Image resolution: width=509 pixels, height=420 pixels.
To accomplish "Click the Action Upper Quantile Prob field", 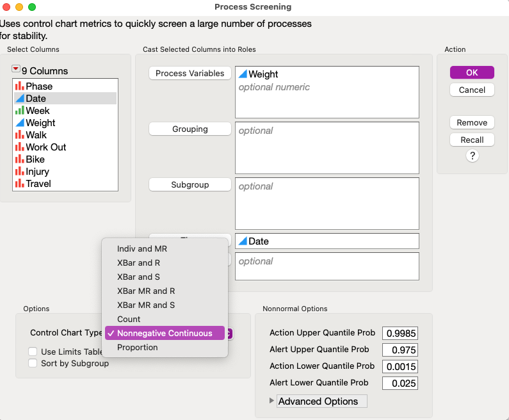I will coord(400,334).
